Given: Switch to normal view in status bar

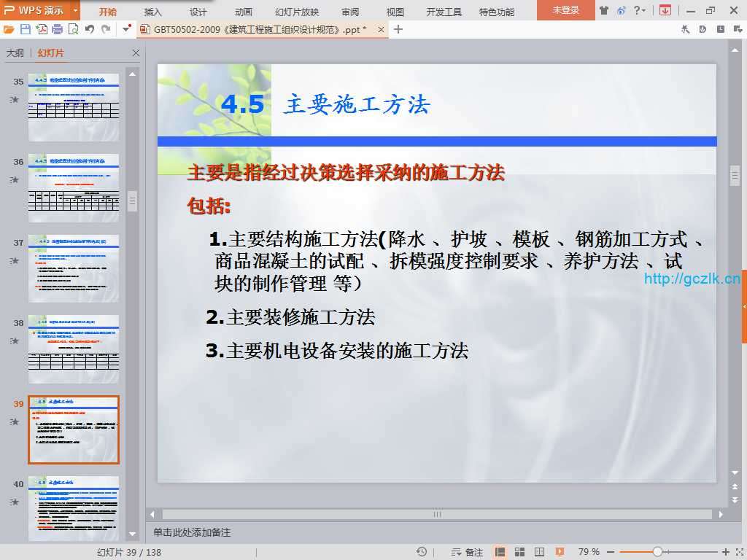Looking at the screenshot, I should [500, 552].
